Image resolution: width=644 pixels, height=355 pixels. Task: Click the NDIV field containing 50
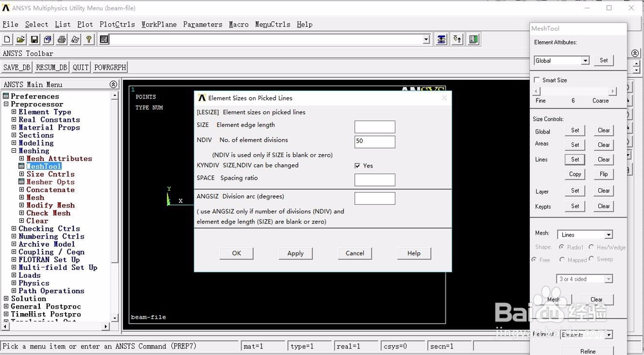point(375,142)
